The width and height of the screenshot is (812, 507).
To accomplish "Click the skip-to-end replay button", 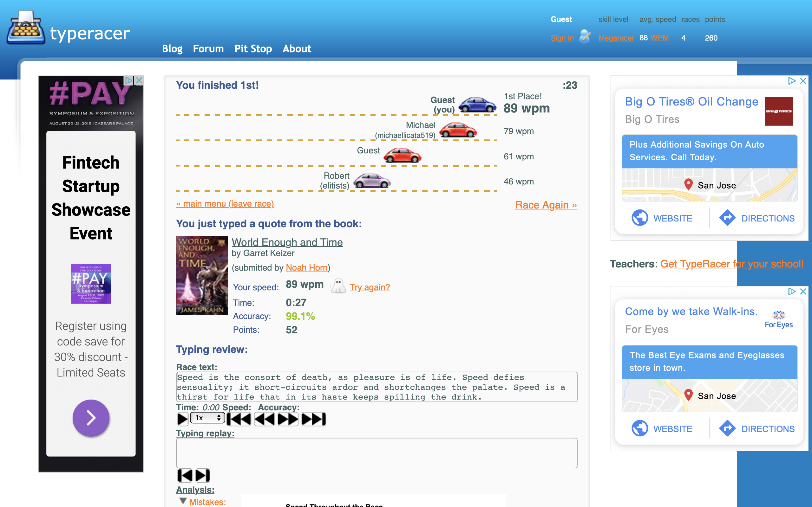I will point(314,419).
